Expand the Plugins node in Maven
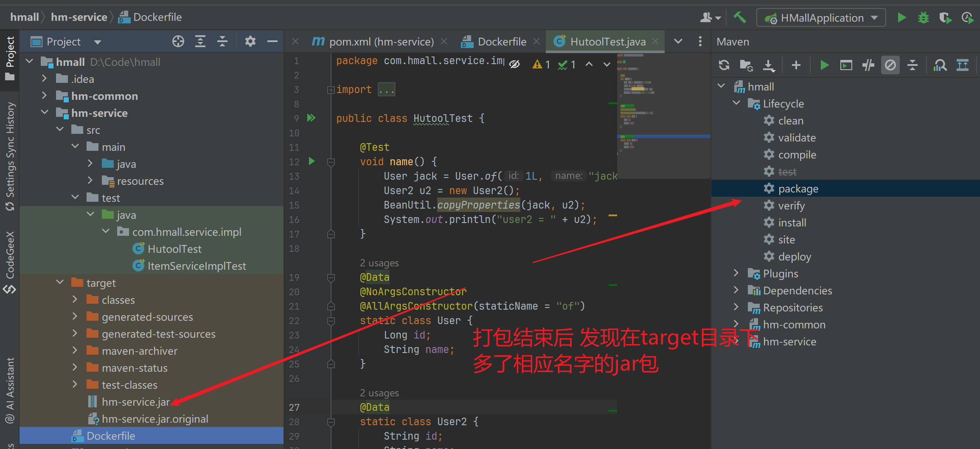This screenshot has width=980, height=449. 736,273
